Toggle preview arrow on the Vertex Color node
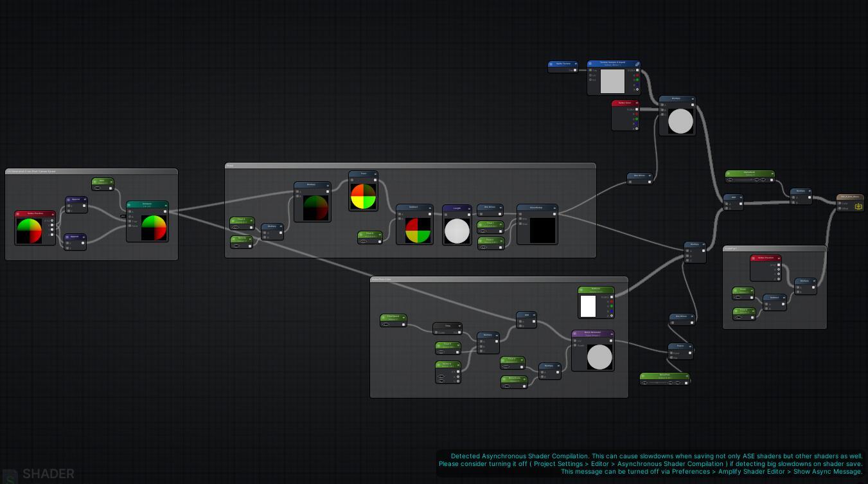Image resolution: width=868 pixels, height=484 pixels. click(637, 103)
